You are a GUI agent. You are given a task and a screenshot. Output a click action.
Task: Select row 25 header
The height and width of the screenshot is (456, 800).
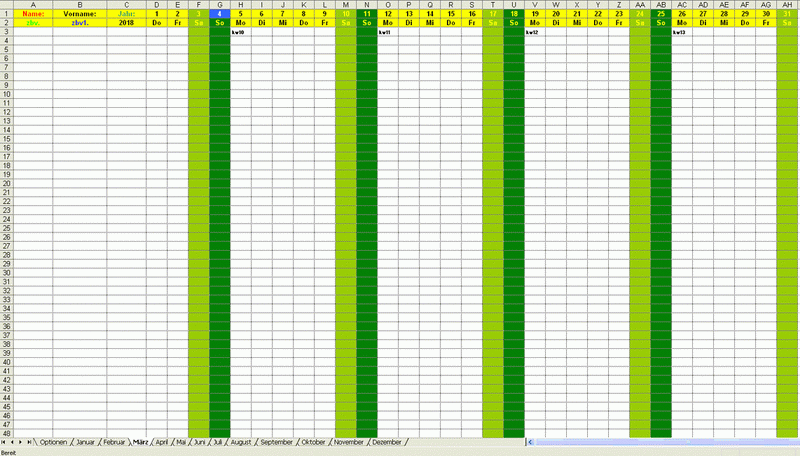[7, 228]
